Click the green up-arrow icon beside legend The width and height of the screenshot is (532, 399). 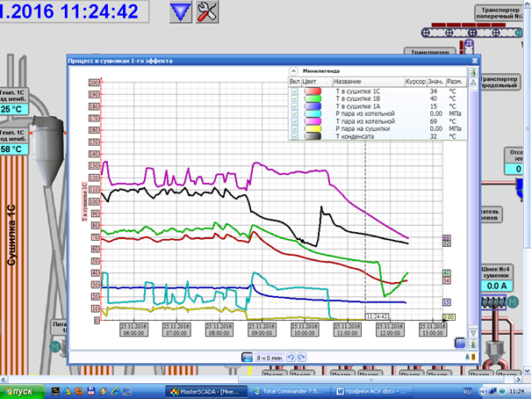(474, 72)
